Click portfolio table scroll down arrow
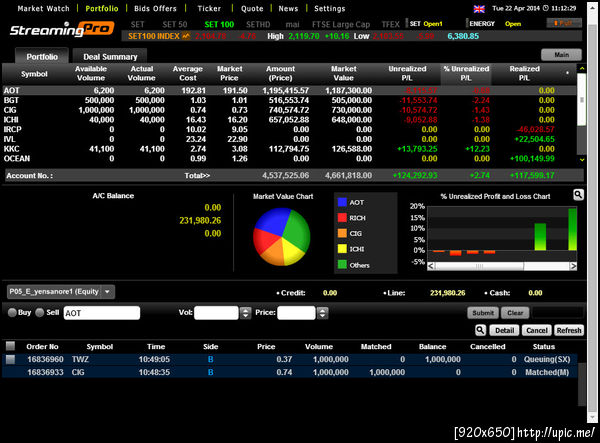The image size is (600, 443). tap(582, 159)
